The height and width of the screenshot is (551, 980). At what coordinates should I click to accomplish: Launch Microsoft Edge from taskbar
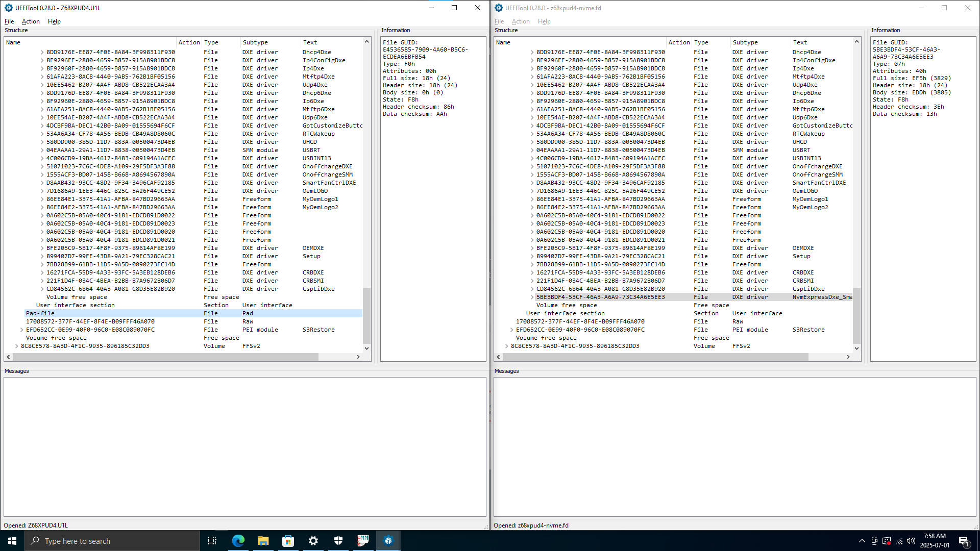pyautogui.click(x=238, y=541)
